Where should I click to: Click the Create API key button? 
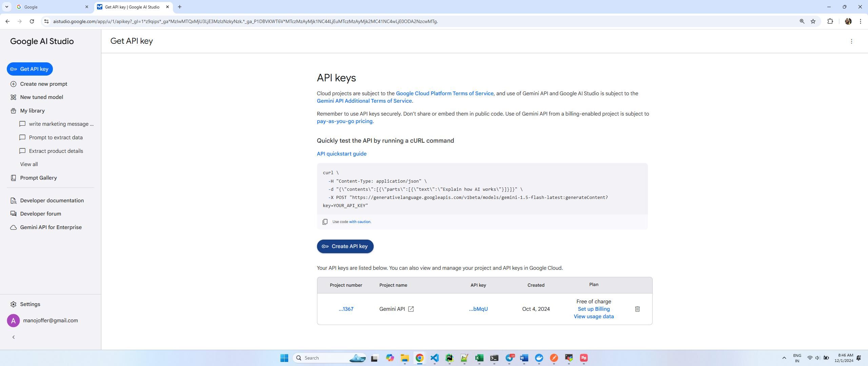pyautogui.click(x=345, y=246)
